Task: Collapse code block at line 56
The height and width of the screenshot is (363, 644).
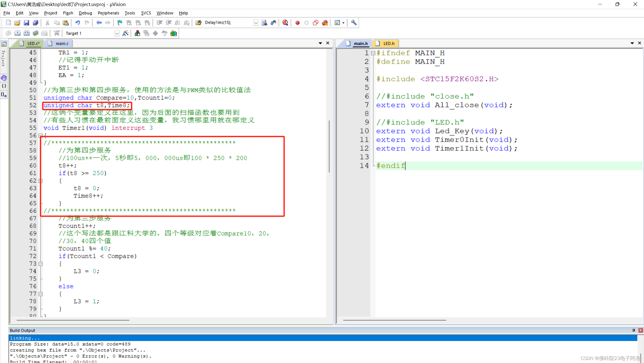Action: 41,135
